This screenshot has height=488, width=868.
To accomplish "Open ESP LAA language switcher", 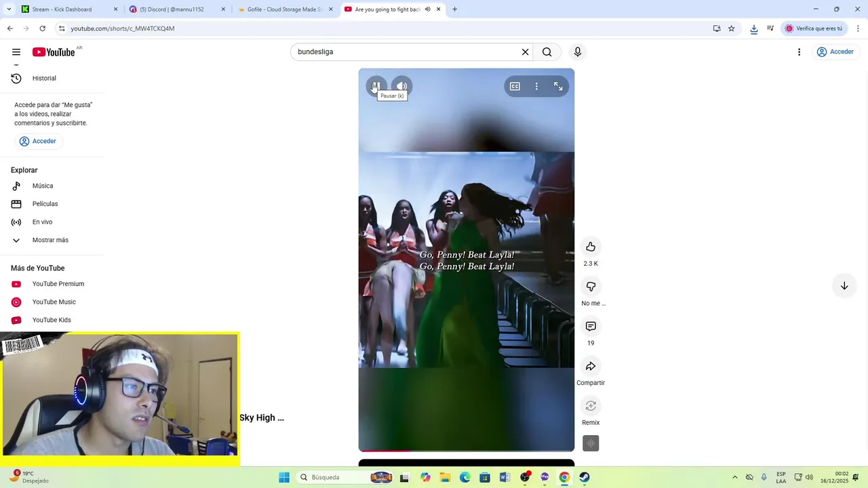I will 781,477.
